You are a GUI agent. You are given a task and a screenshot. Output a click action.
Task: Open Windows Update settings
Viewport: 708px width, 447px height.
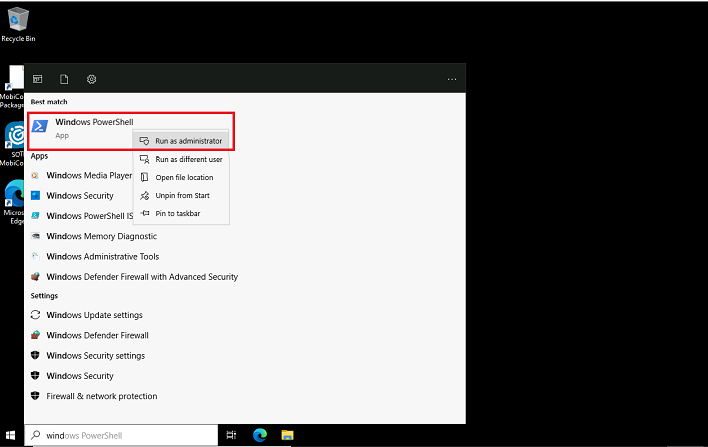point(94,316)
